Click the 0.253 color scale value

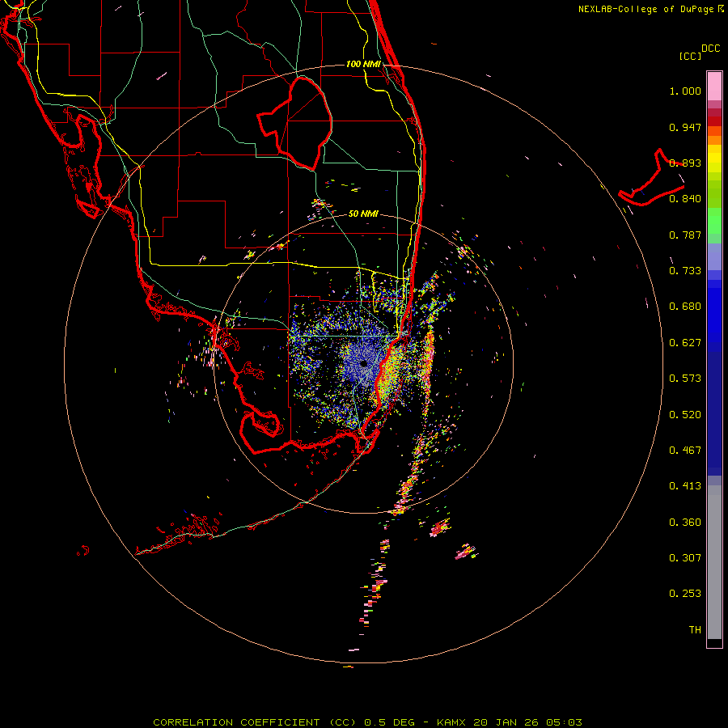click(x=685, y=594)
